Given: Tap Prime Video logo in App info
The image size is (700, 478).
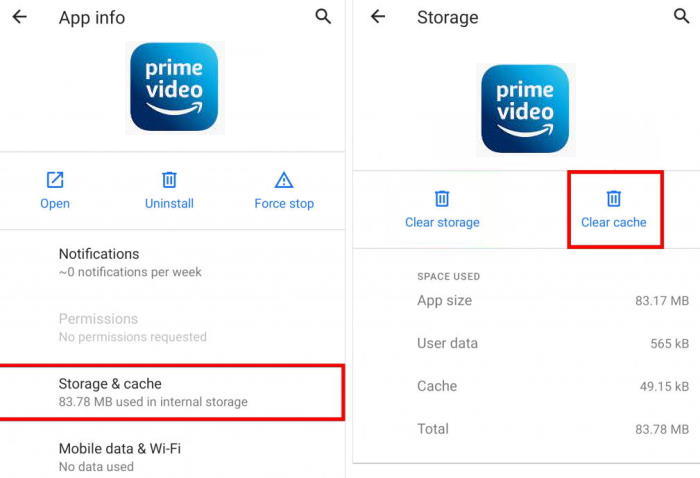Looking at the screenshot, I should pos(174,87).
